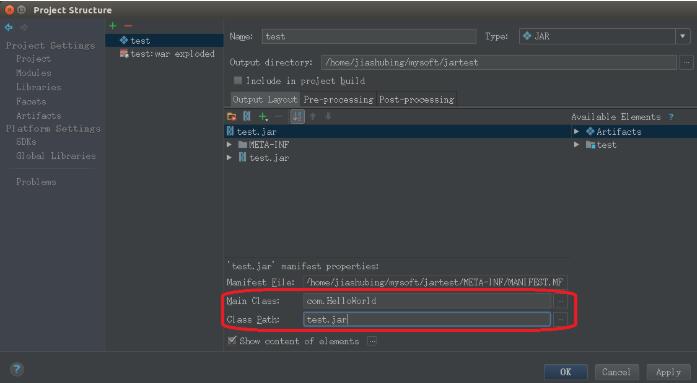Image resolution: width=697 pixels, height=383 pixels.
Task: Click the Main Class field
Action: pos(428,301)
